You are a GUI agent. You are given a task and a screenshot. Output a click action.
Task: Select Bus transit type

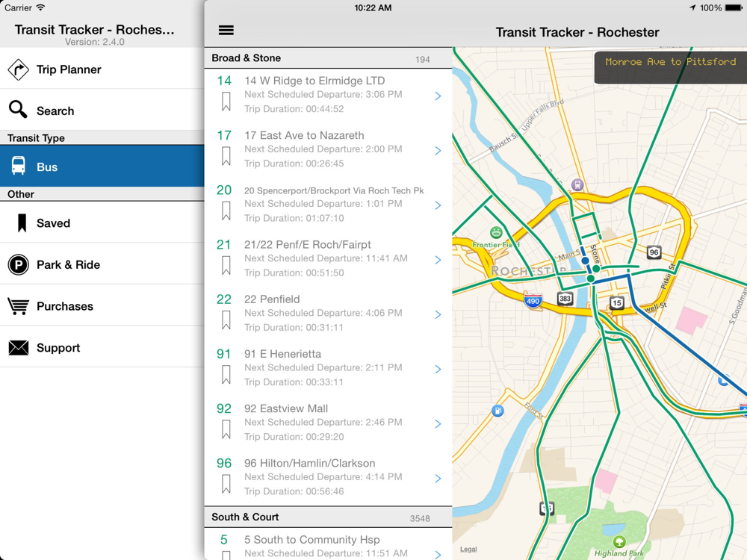coord(102,167)
